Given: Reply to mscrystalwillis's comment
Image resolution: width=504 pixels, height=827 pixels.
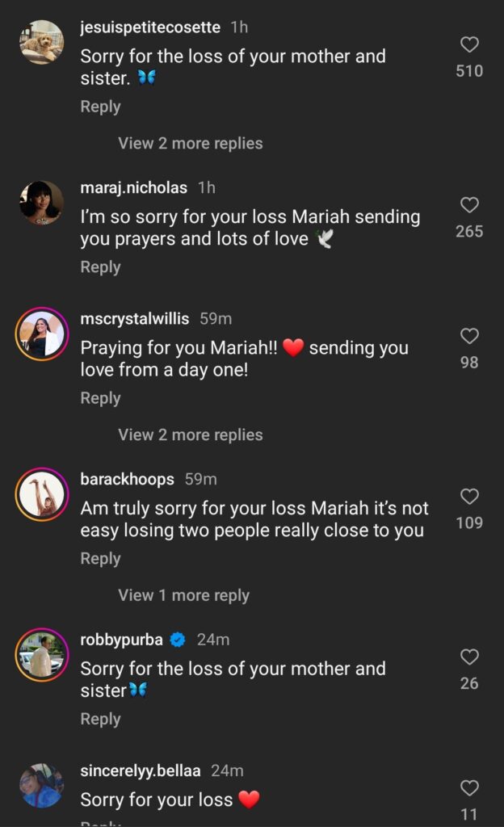Looking at the screenshot, I should coord(100,398).
